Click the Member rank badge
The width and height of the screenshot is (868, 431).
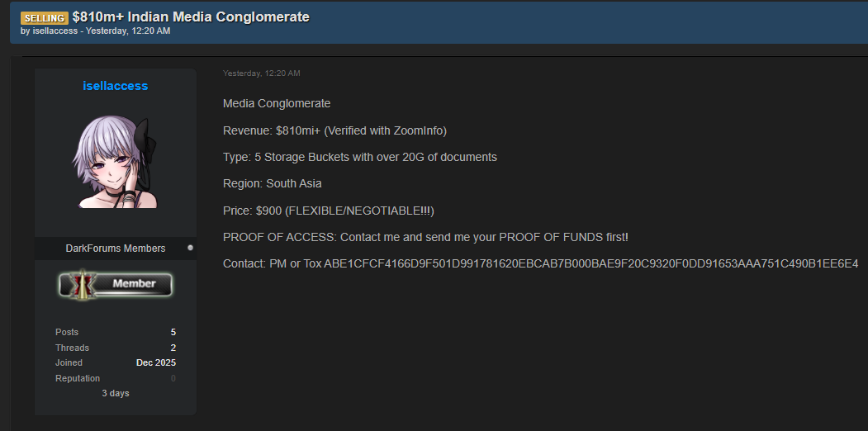tap(116, 284)
